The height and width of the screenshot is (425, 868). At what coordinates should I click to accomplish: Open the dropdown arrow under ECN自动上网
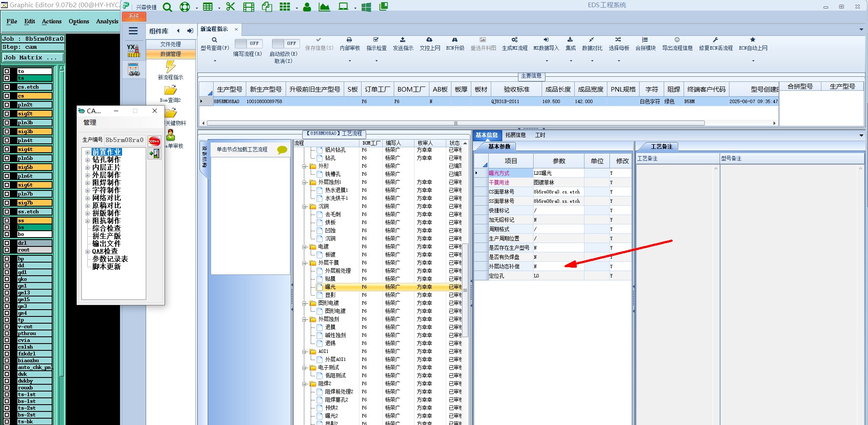[x=753, y=61]
